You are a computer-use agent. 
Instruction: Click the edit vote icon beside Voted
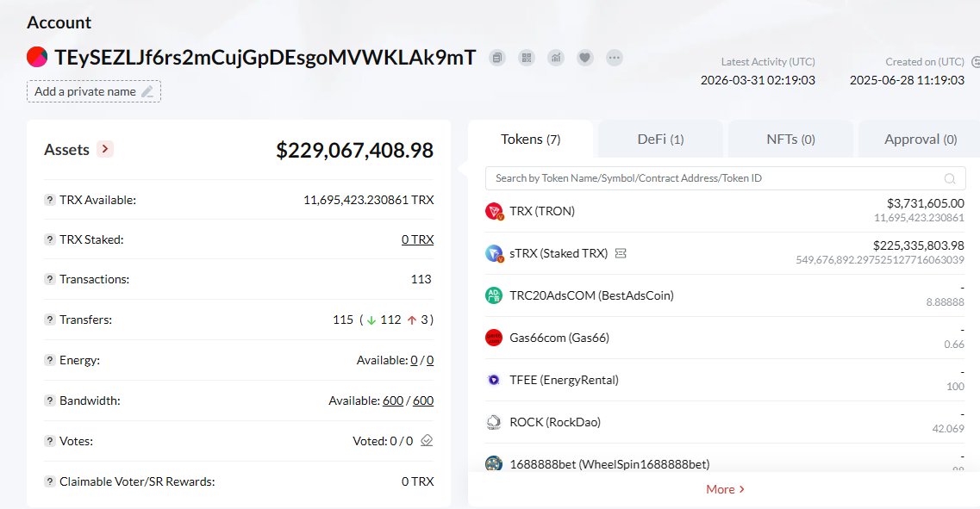(427, 441)
